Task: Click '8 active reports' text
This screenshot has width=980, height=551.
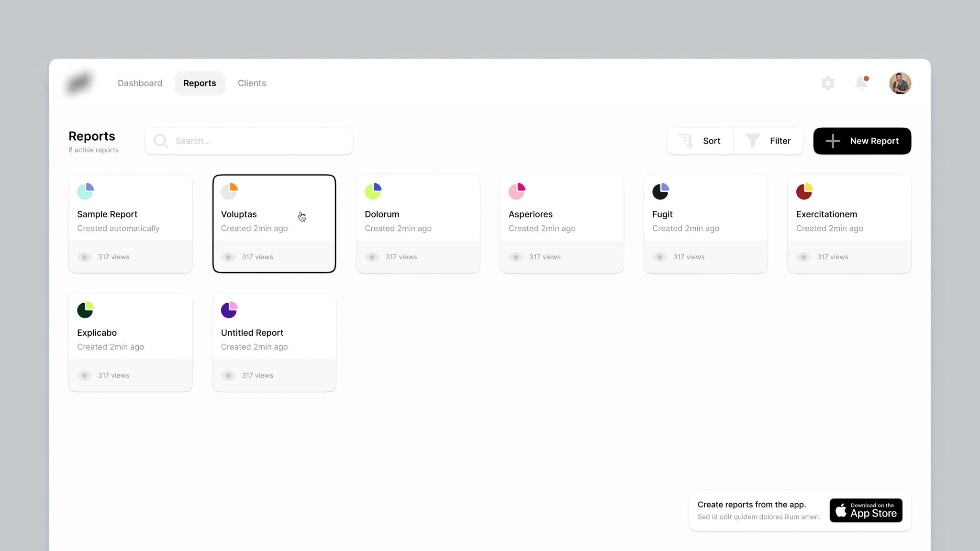Action: click(x=93, y=150)
